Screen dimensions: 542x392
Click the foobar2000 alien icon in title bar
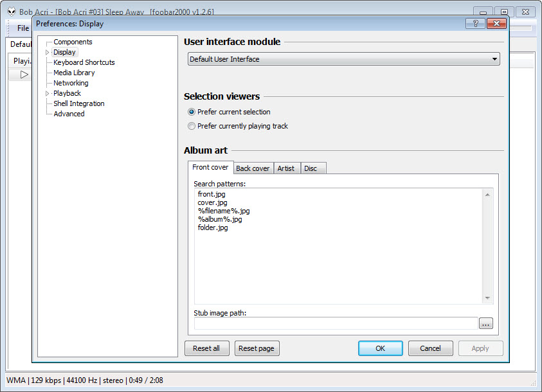(12, 12)
